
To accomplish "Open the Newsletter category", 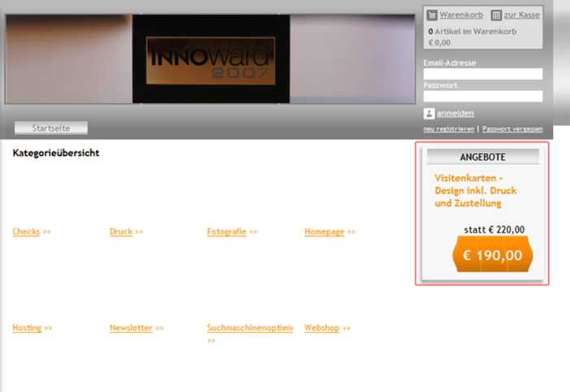I will (131, 328).
